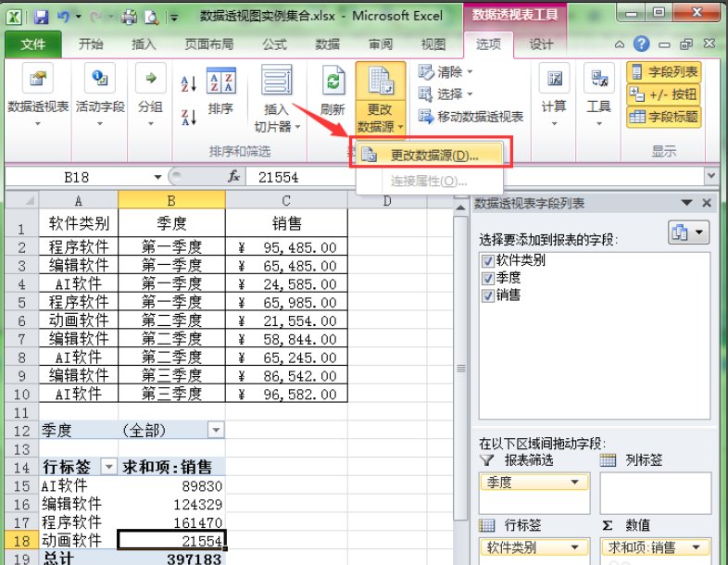This screenshot has width=728, height=565.
Task: Minimize the ribbon with caret icon
Action: click(x=620, y=44)
